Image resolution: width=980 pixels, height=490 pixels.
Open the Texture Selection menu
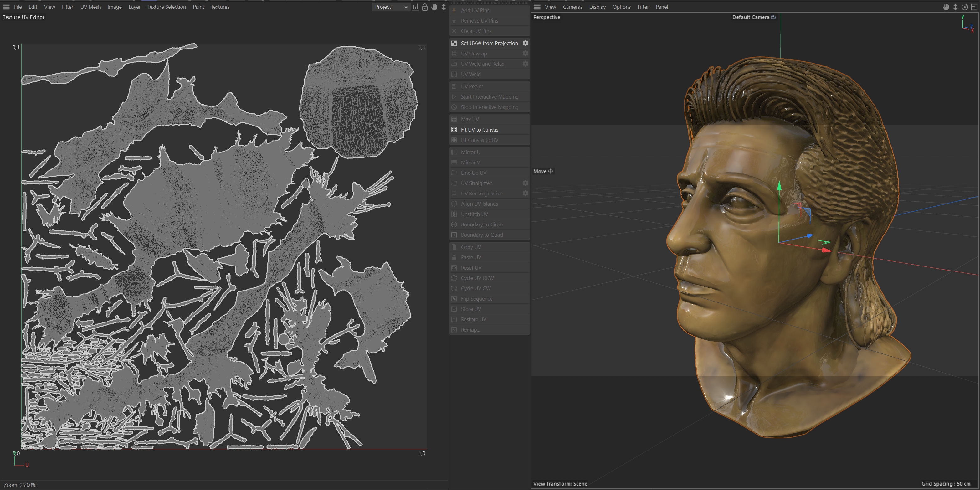click(166, 7)
